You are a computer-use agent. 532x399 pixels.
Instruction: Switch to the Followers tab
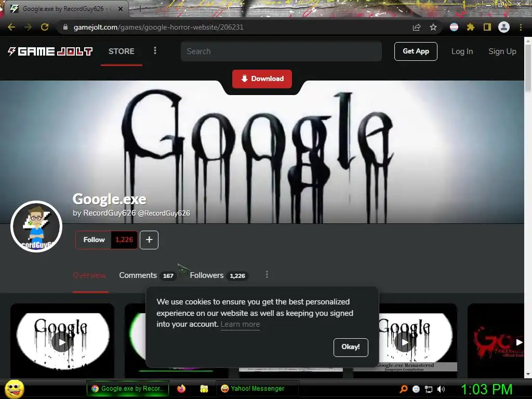click(x=219, y=275)
